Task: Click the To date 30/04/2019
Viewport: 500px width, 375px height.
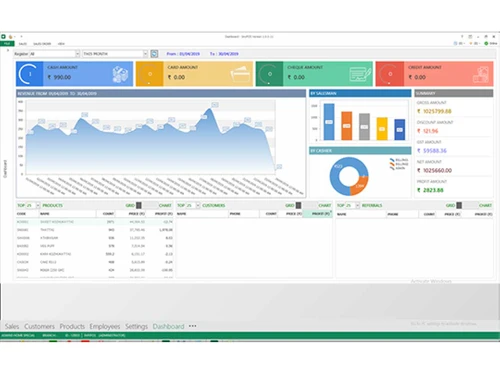Action: click(228, 54)
